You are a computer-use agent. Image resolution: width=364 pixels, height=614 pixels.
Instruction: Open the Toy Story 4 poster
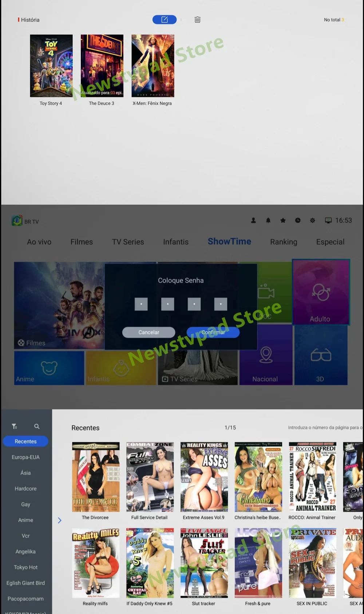51,66
